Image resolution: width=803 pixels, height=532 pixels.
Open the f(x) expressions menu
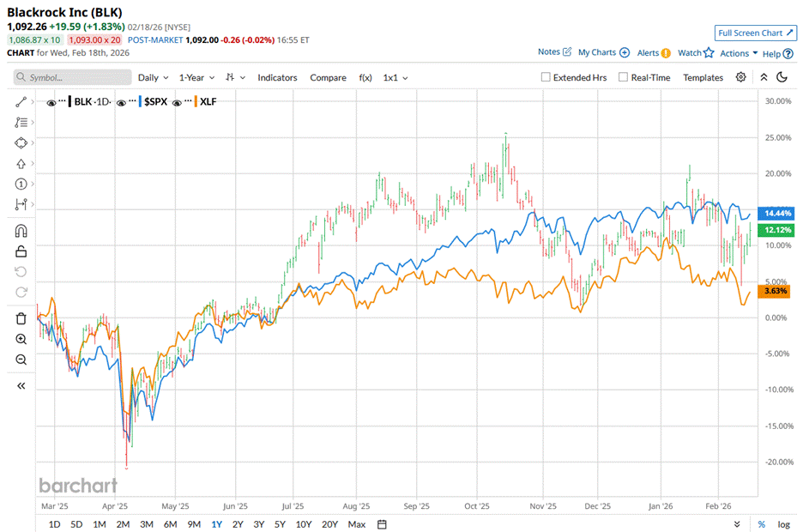point(365,78)
